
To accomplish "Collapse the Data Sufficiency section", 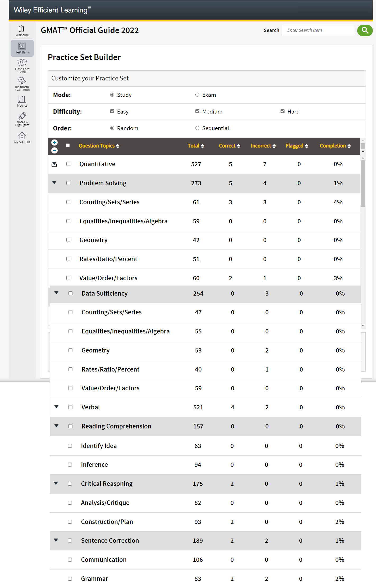I will pos(57,293).
